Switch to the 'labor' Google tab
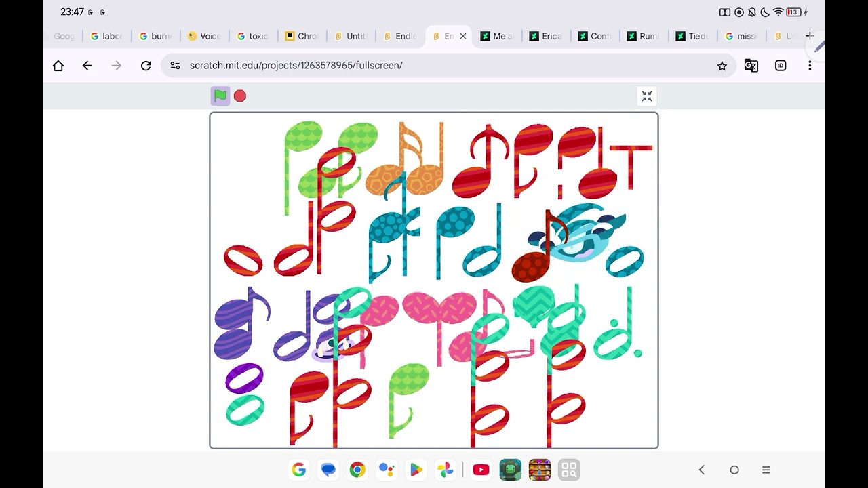 coord(107,36)
